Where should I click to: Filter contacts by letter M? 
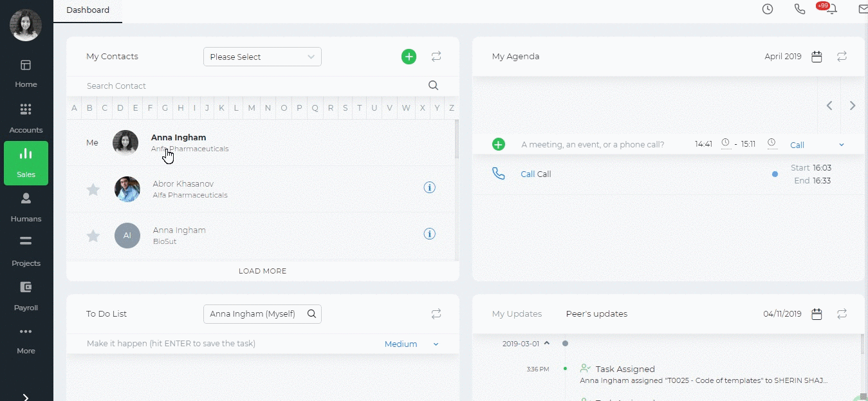[252, 107]
